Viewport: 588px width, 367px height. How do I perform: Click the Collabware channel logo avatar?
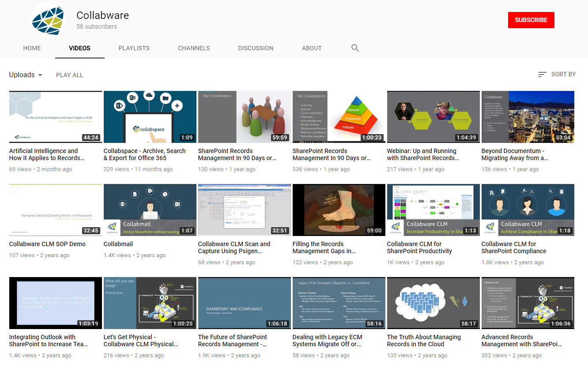[x=49, y=21]
